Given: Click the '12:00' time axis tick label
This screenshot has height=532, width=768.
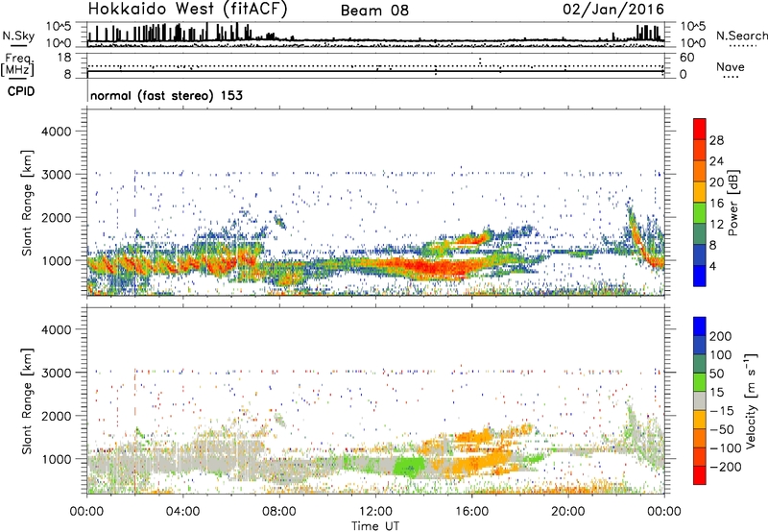Looking at the screenshot, I should point(375,512).
